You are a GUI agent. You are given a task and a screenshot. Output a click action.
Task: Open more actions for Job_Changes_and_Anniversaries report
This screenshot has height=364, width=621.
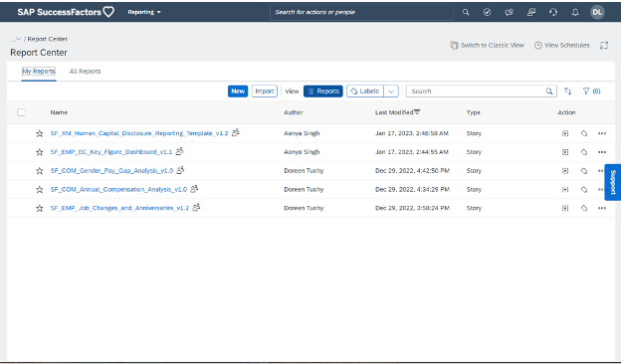(602, 208)
